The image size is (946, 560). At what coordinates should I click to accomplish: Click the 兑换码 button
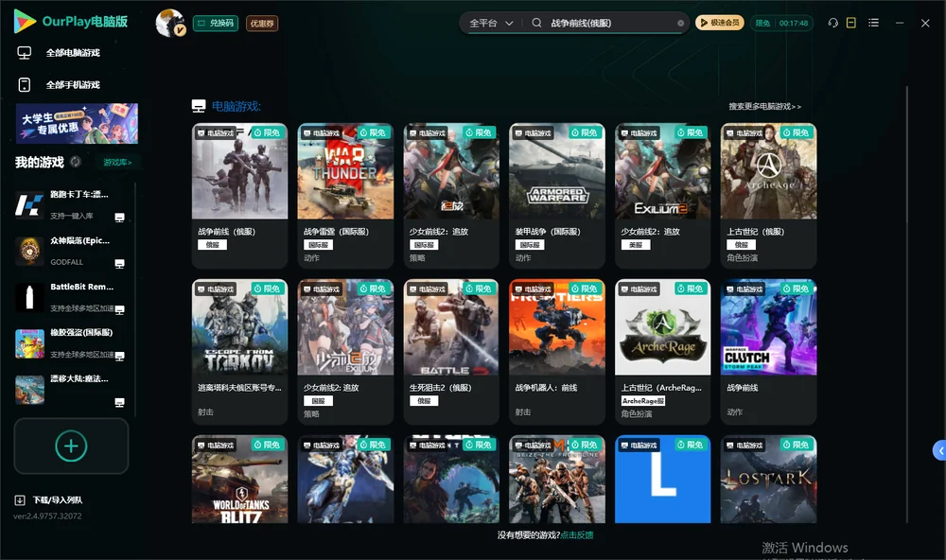pos(216,24)
